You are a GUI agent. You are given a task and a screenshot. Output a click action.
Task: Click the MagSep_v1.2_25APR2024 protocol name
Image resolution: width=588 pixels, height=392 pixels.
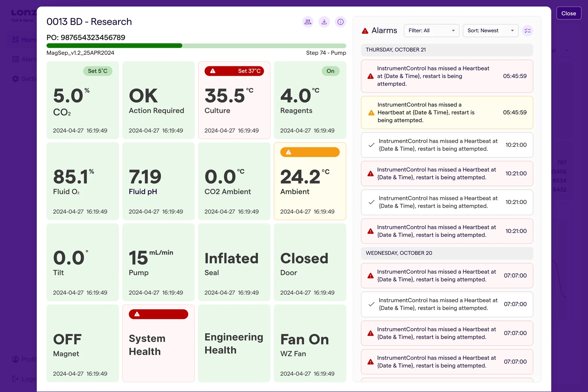pos(80,53)
